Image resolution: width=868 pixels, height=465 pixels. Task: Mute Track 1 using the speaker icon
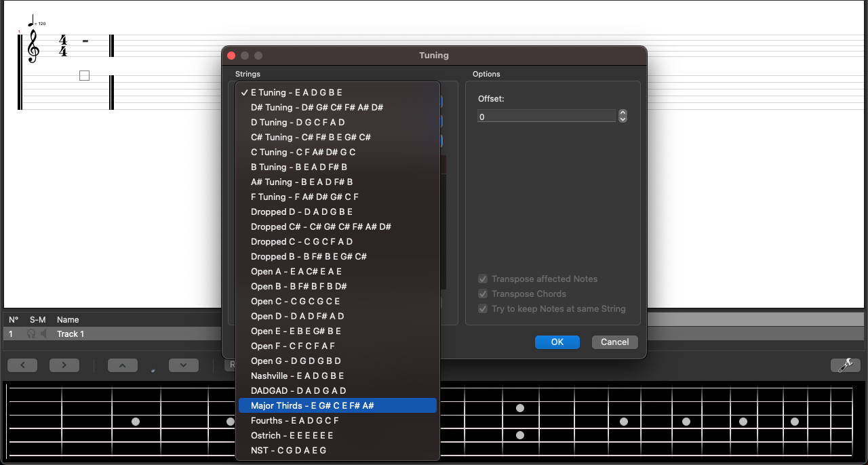pyautogui.click(x=45, y=333)
